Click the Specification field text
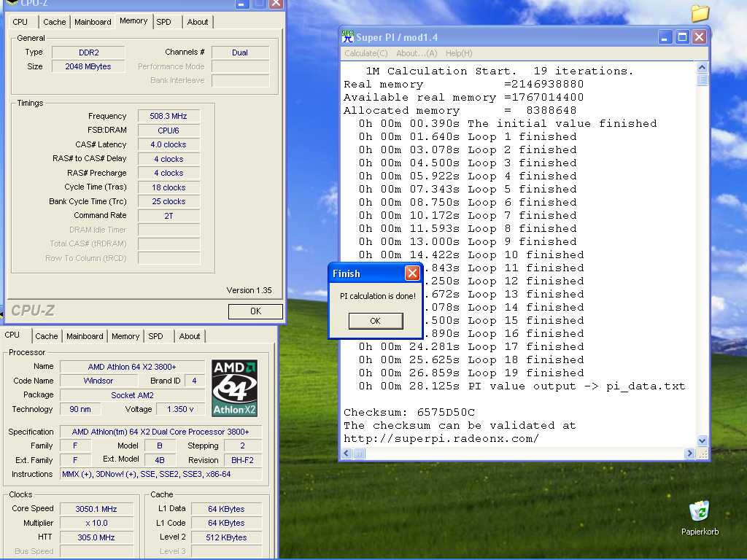 pos(160,432)
